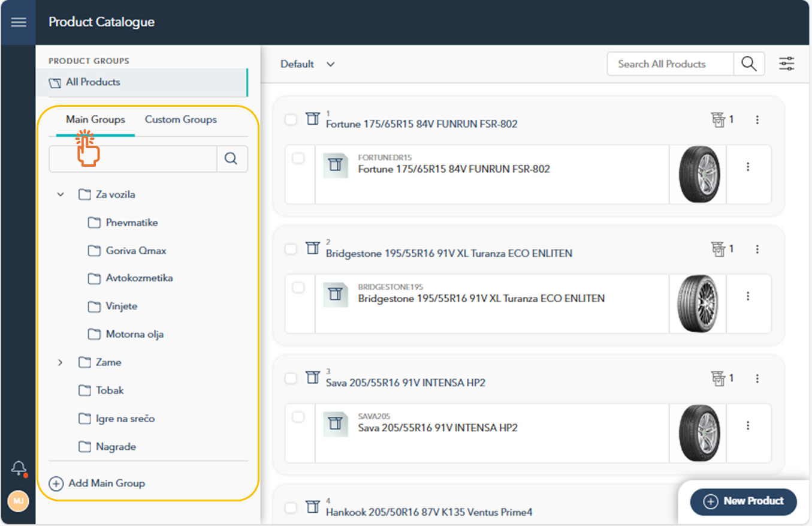Screen dimensions: 812x526
Task: Switch to the Custom Groups tab
Action: pos(181,119)
